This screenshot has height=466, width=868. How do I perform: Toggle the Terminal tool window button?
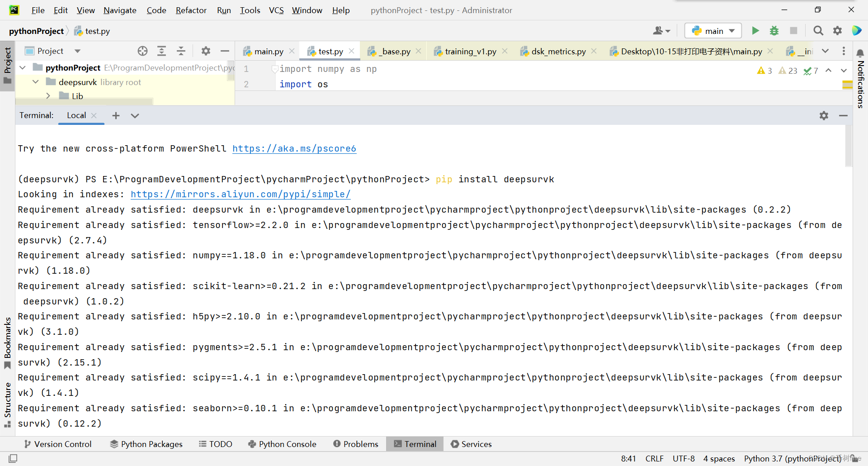click(415, 444)
